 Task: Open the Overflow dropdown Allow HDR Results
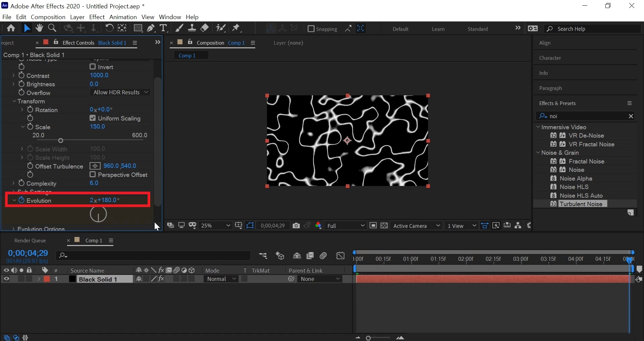[120, 92]
